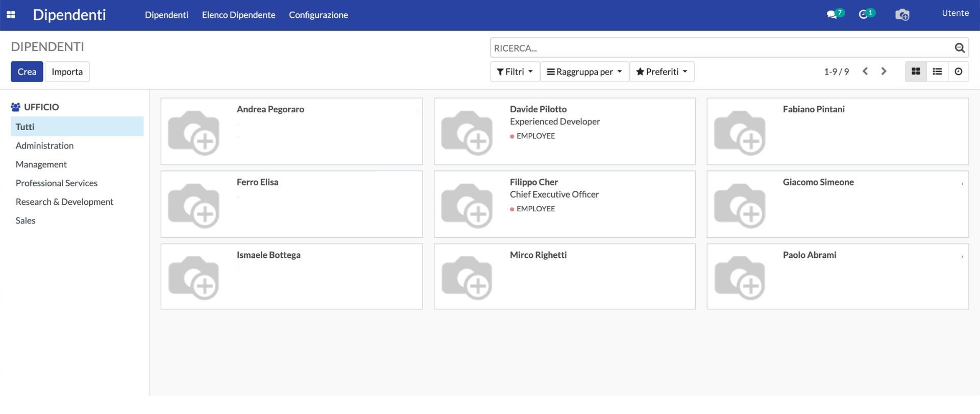980x414 pixels.
Task: Click the Dipendenti app title
Action: point(69,15)
